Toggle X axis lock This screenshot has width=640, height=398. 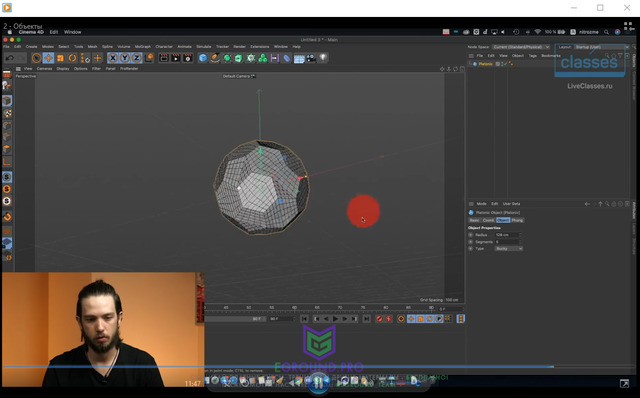113,58
